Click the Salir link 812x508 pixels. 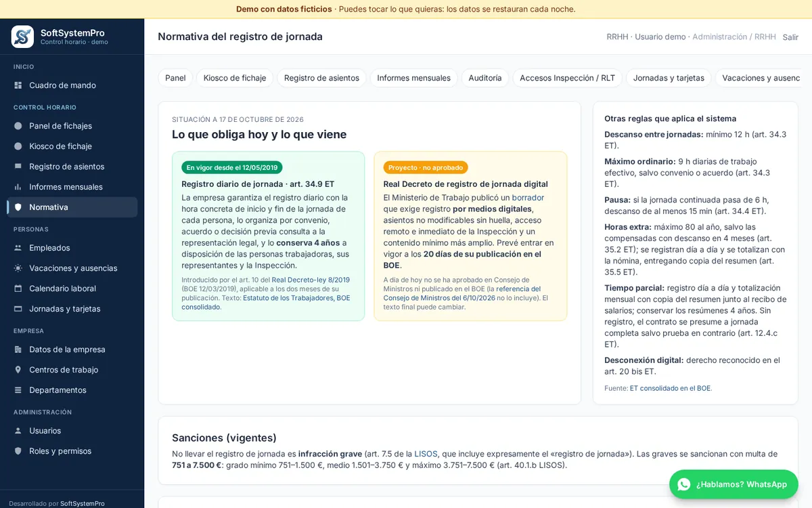790,37
